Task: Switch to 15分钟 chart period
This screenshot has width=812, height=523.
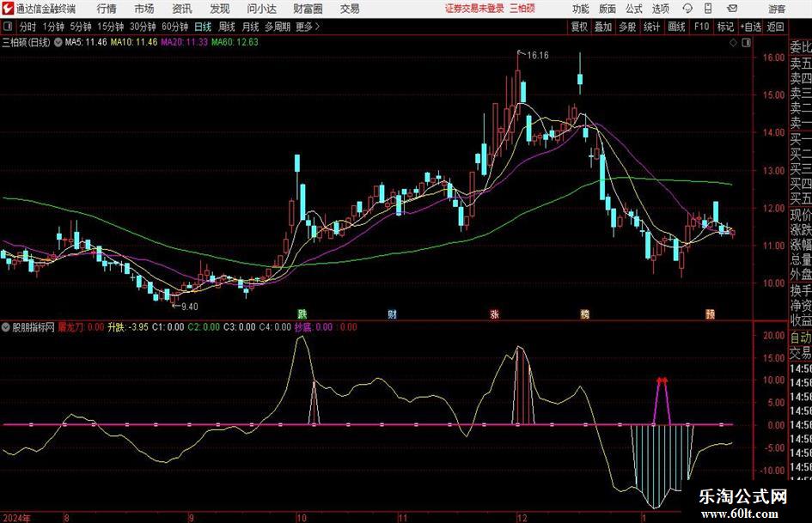Action: (111, 27)
